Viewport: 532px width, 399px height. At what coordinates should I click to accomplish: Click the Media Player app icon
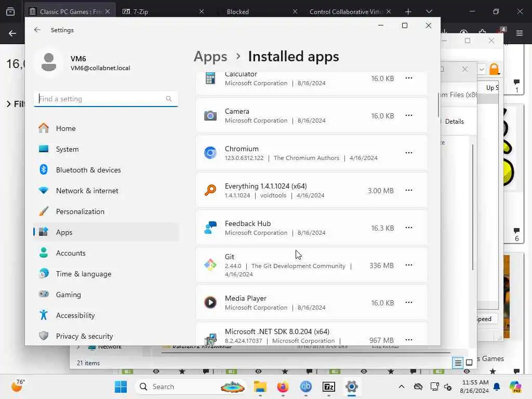[210, 302]
